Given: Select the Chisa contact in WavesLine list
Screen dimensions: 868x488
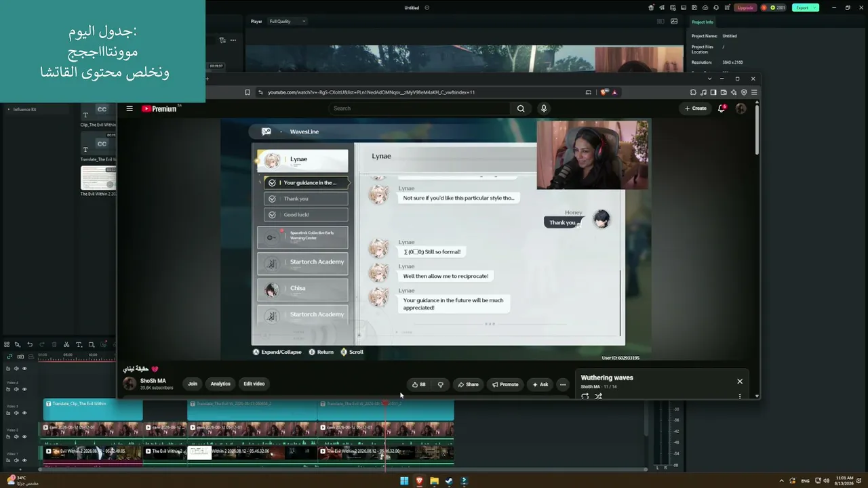Looking at the screenshot, I should (303, 289).
